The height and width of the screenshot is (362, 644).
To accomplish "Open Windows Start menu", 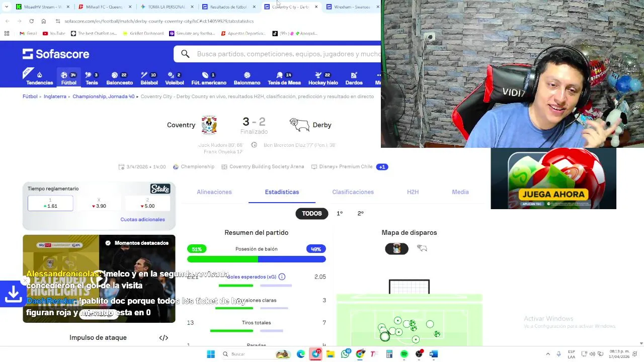I will tap(211, 354).
